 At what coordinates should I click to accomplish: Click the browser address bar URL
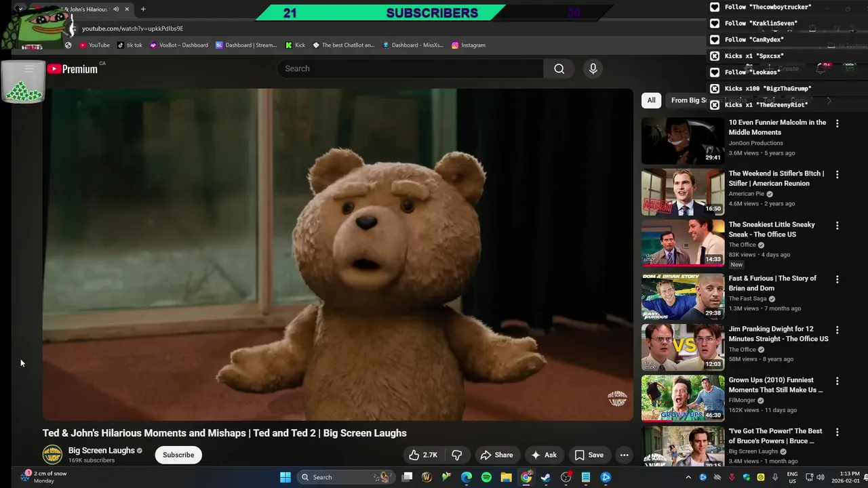[132, 28]
